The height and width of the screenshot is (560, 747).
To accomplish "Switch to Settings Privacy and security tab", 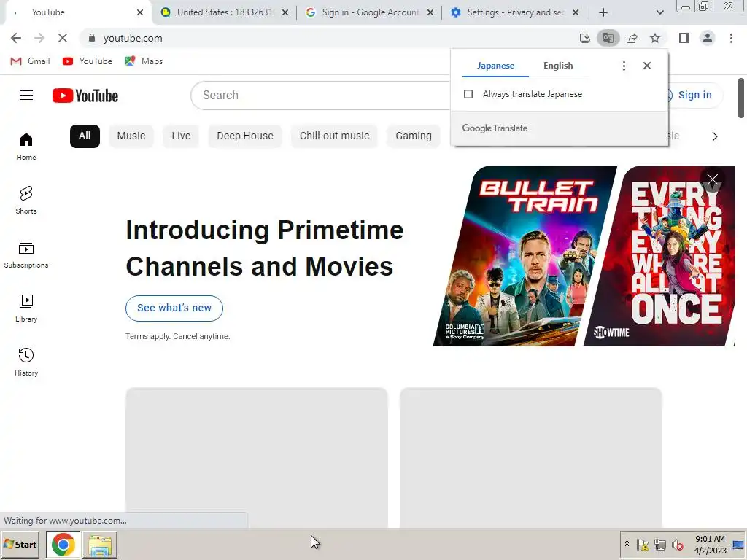I will 515,12.
